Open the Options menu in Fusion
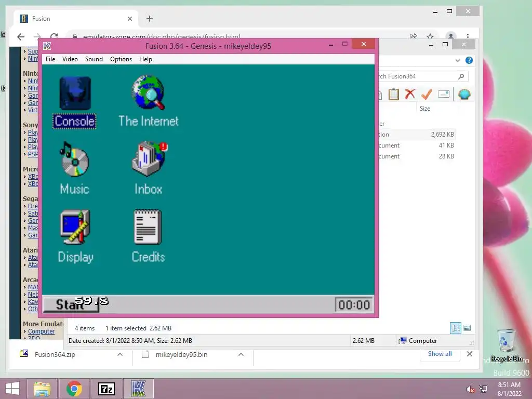The width and height of the screenshot is (532, 399). (121, 59)
